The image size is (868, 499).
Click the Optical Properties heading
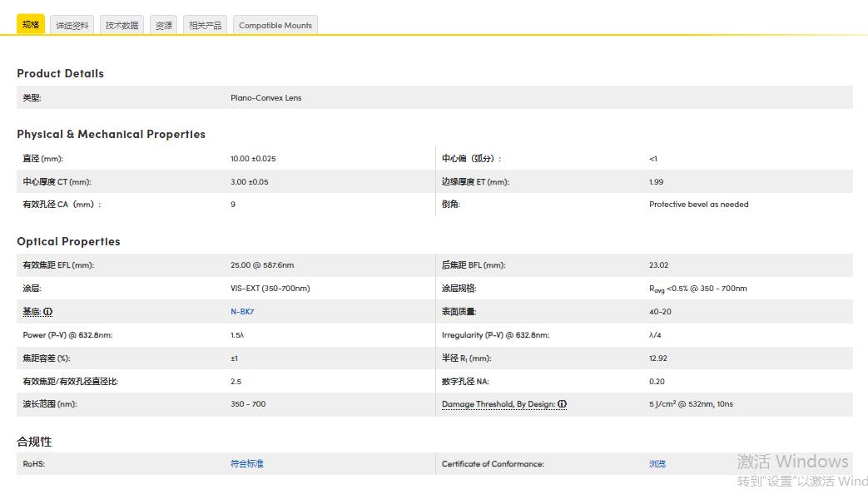(x=68, y=241)
